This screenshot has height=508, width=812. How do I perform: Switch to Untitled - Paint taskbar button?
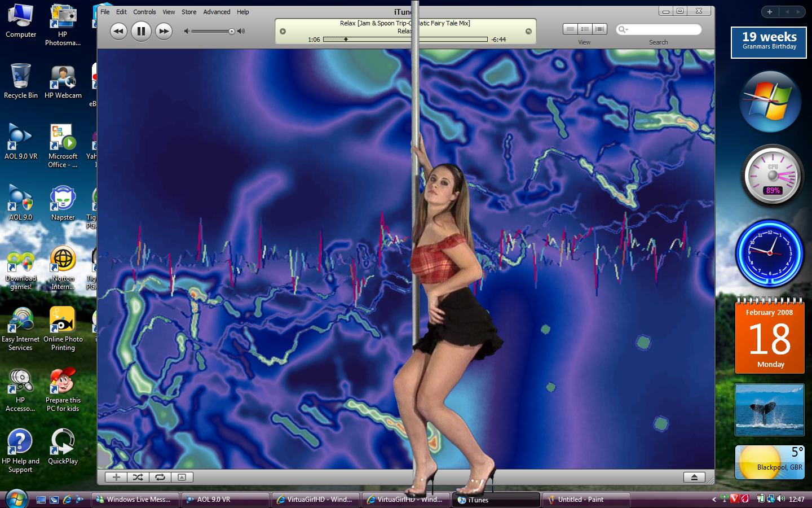(x=585, y=500)
